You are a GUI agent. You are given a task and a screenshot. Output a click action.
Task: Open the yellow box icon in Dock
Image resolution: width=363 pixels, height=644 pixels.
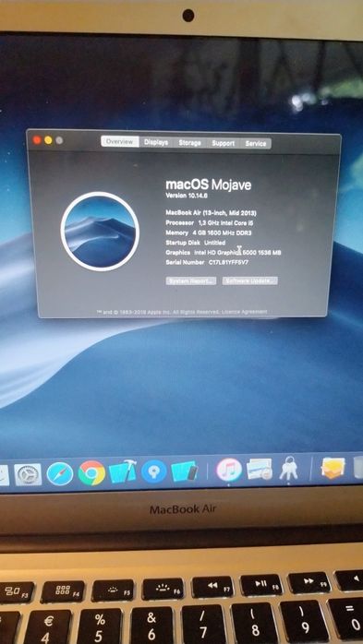[333, 468]
